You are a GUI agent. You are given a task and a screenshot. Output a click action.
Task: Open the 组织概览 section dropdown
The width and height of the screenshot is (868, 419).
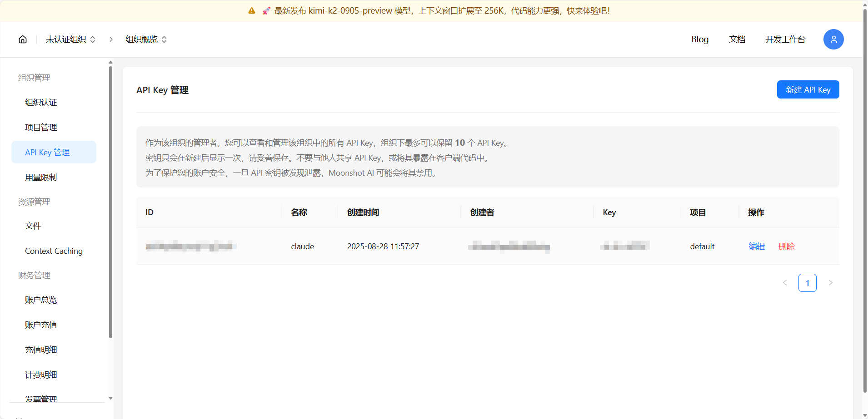(x=146, y=39)
